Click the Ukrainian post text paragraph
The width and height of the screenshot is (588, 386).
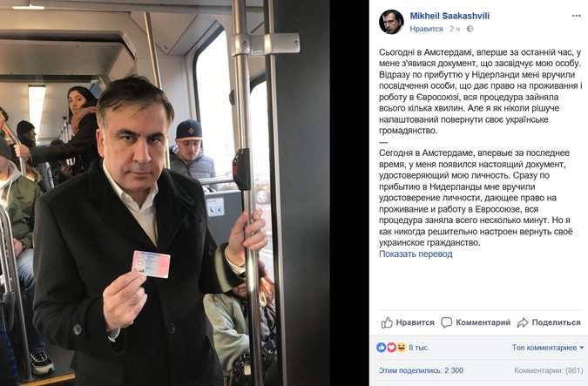(480, 91)
